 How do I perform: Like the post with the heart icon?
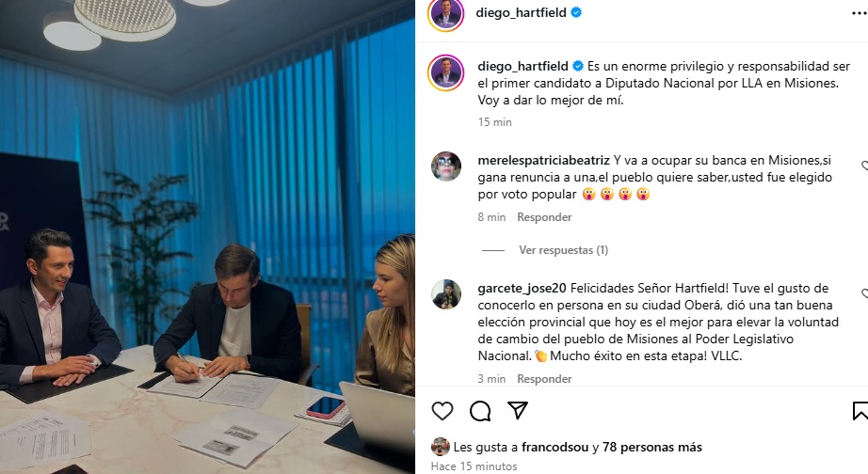[x=442, y=411]
